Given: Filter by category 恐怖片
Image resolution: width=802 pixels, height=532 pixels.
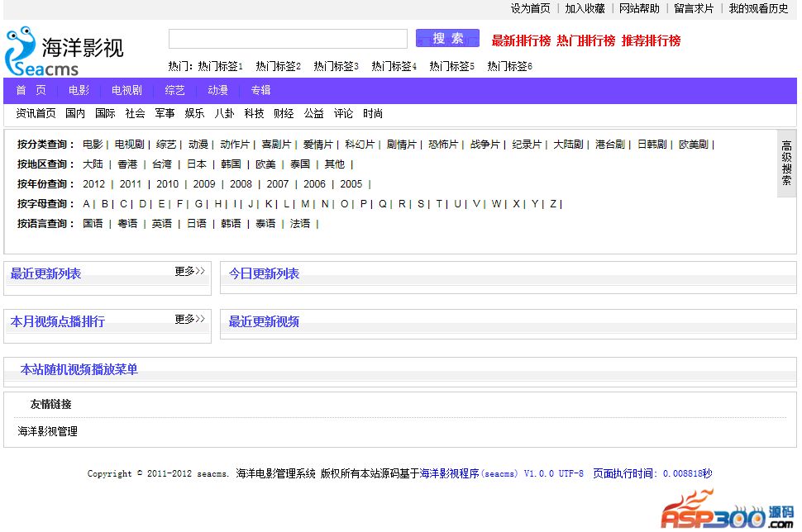Looking at the screenshot, I should pos(443,145).
